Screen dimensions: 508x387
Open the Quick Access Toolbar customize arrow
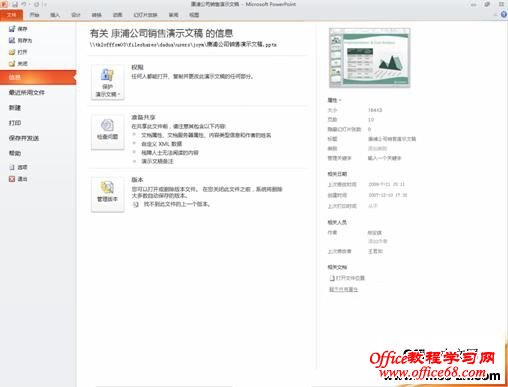[45, 4]
